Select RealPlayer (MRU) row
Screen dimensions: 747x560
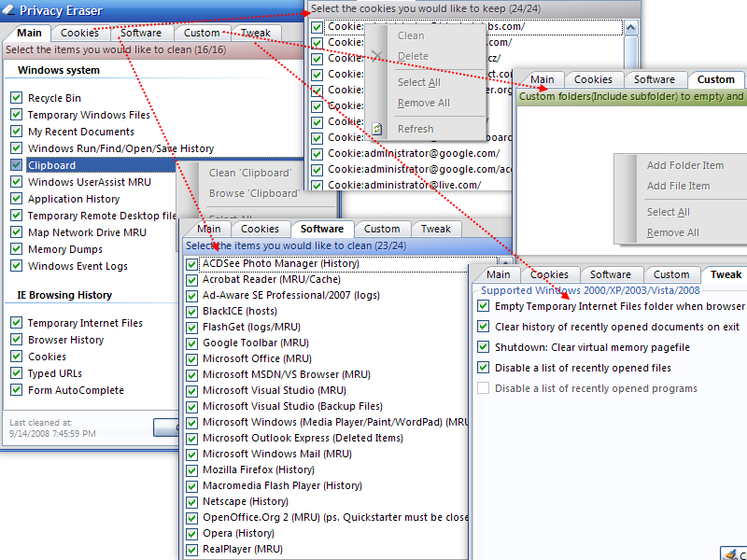243,549
